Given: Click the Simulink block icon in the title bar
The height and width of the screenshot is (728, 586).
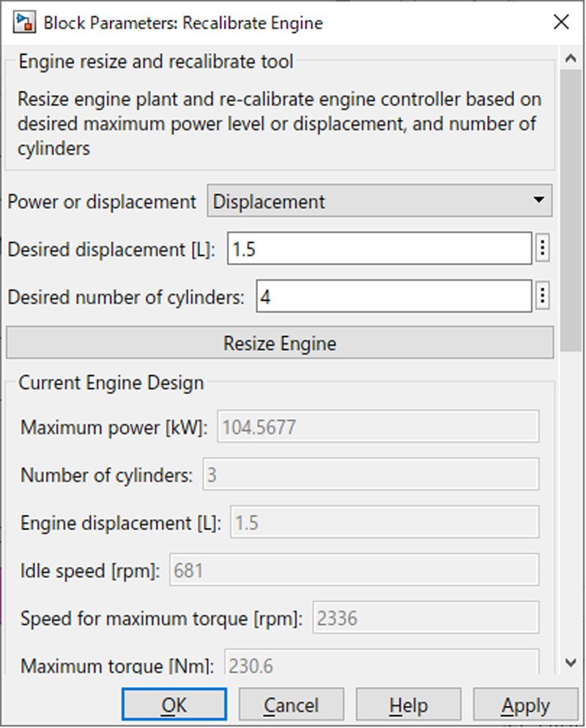Looking at the screenshot, I should (24, 22).
